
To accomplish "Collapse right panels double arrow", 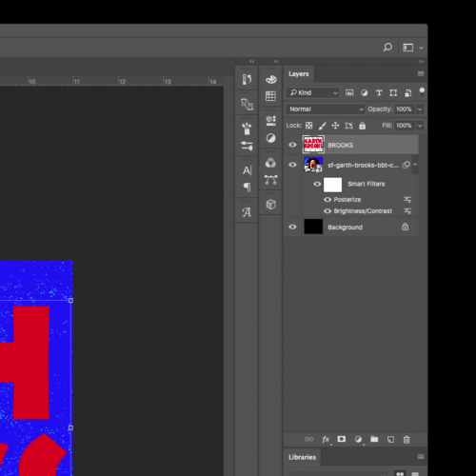I will pyautogui.click(x=422, y=61).
